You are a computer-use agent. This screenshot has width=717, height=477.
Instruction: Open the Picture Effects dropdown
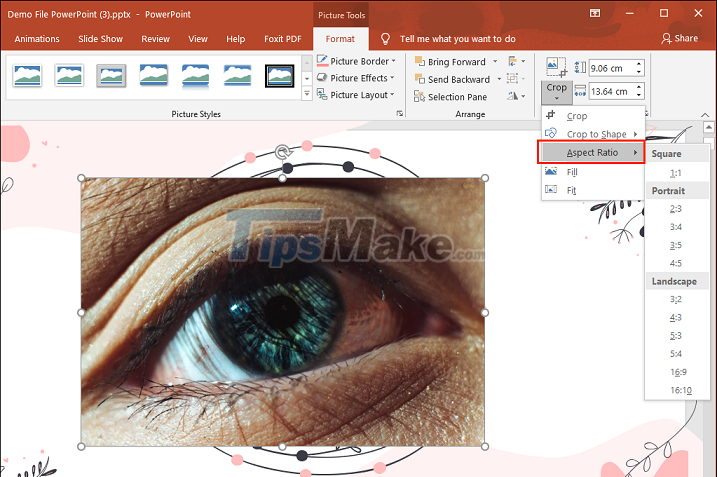tap(356, 78)
